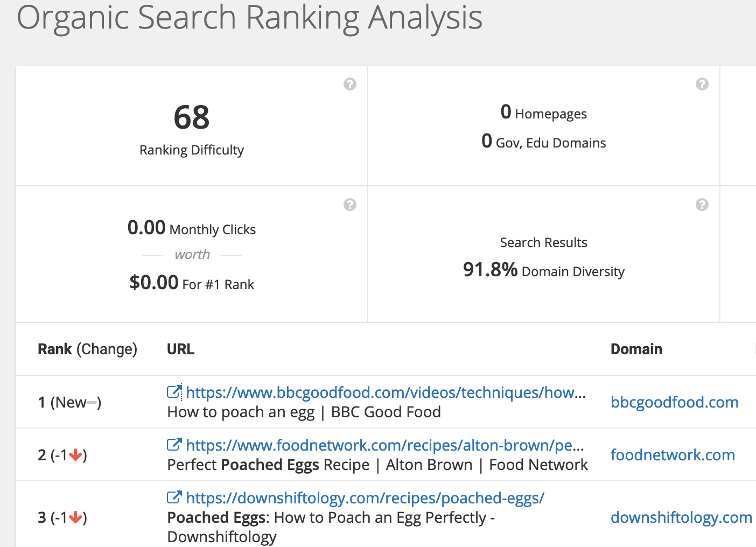
Task: Click external link icon beside bbcgoodfood URL
Action: tap(174, 392)
